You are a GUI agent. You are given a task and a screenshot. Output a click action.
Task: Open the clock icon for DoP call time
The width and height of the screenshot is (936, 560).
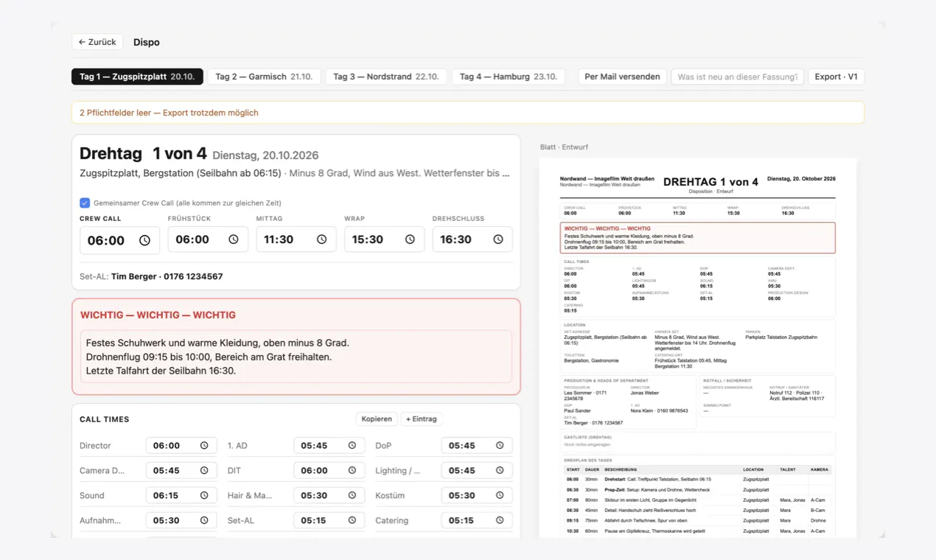click(500, 446)
